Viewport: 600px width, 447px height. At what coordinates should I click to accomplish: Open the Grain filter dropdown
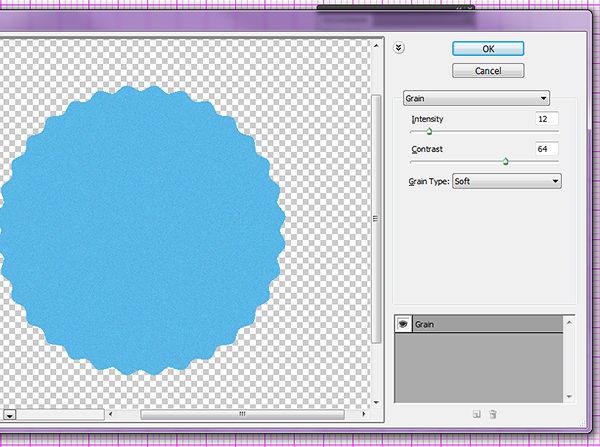pyautogui.click(x=476, y=98)
